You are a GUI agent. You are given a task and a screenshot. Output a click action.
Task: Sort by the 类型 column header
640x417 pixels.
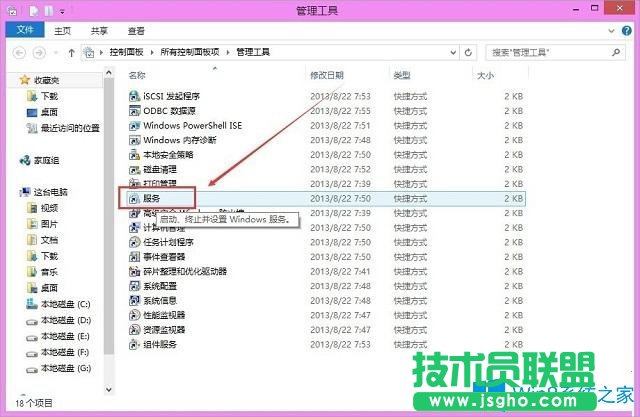click(x=402, y=75)
